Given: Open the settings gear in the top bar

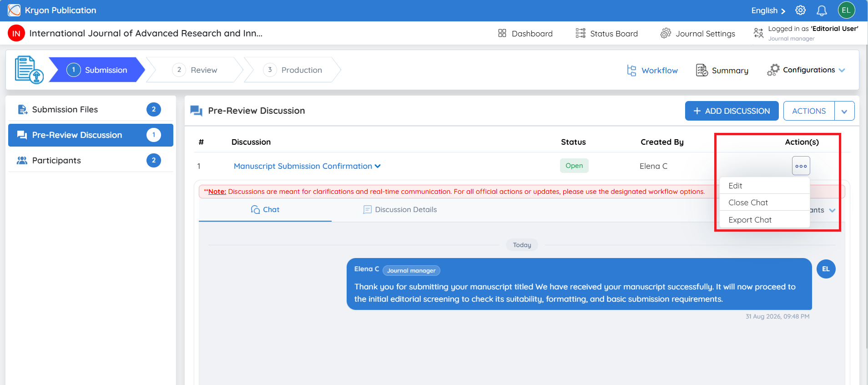Looking at the screenshot, I should click(x=800, y=10).
